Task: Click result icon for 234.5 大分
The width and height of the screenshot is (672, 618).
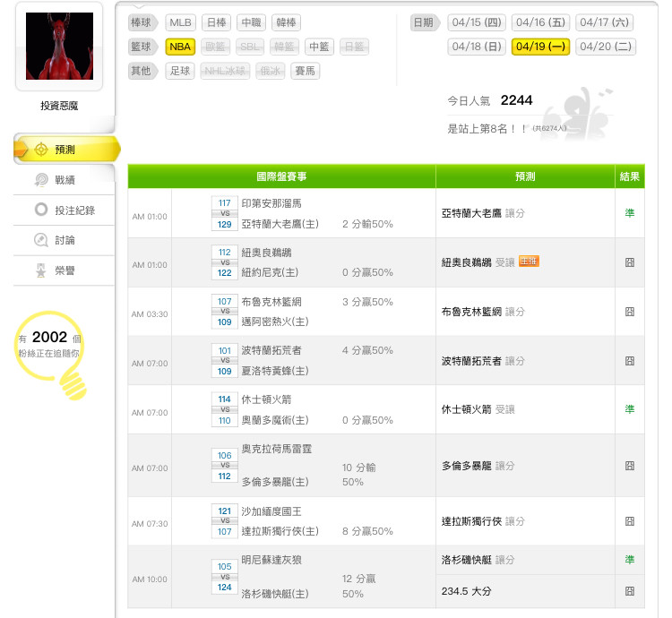Action: 630,591
